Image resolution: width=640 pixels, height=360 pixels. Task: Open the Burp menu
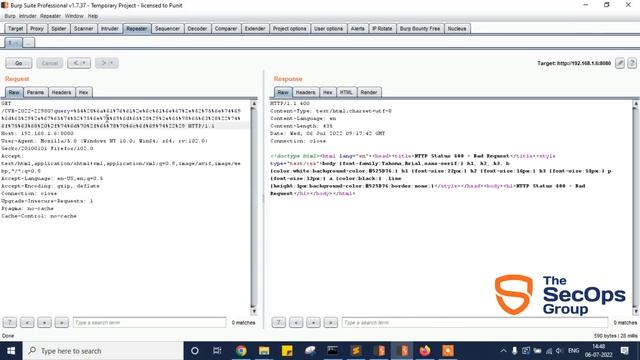tap(10, 16)
